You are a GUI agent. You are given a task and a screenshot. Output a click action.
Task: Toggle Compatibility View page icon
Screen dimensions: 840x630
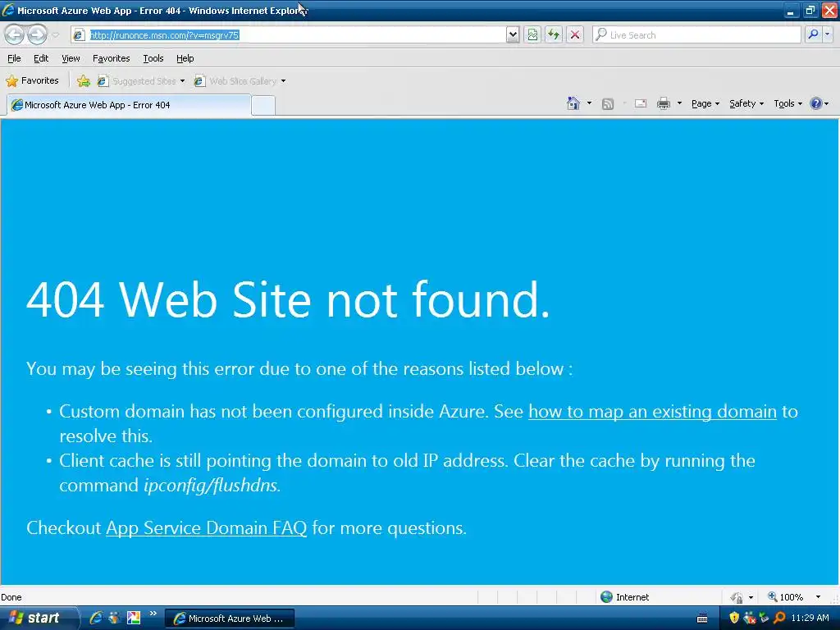coord(532,34)
